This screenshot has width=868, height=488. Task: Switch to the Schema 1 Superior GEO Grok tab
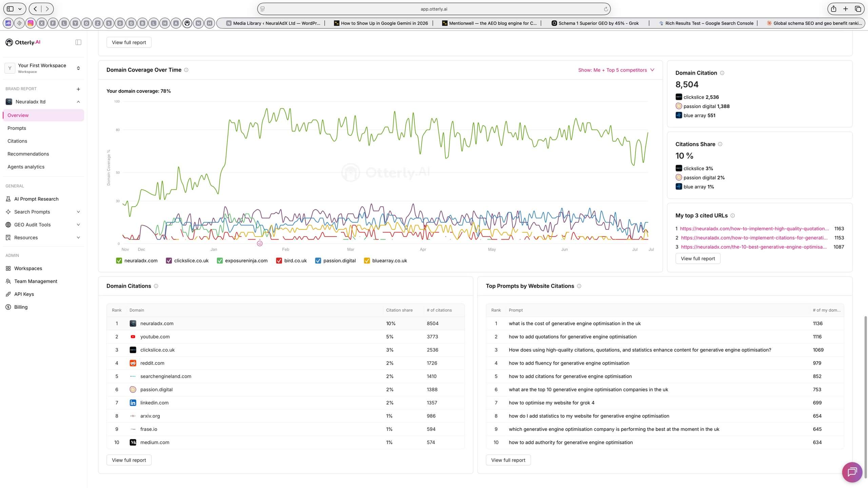coord(595,23)
